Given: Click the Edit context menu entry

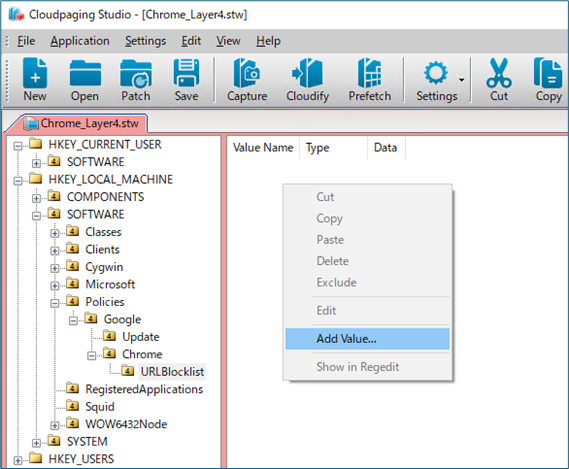Looking at the screenshot, I should (367, 311).
